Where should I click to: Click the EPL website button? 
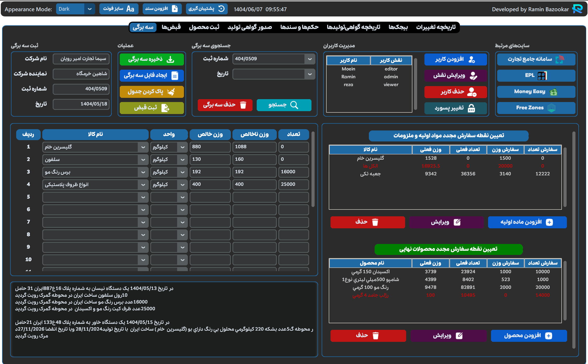(536, 76)
